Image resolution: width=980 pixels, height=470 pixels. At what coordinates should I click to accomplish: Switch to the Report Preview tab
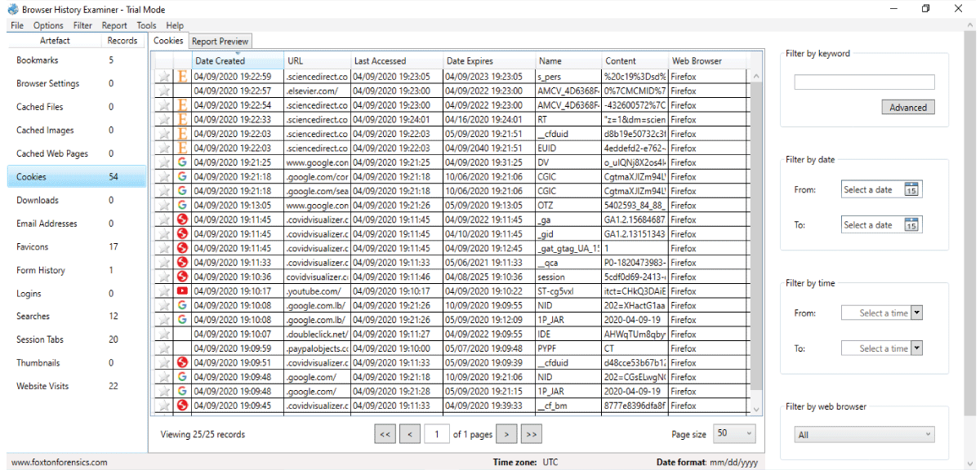point(220,41)
